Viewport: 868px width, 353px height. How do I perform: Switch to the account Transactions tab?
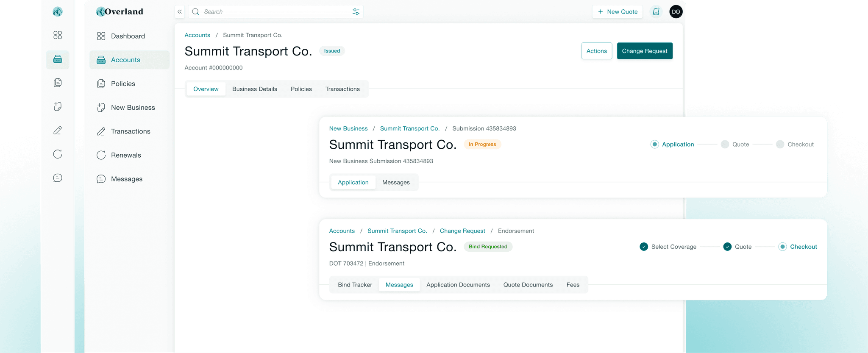(x=342, y=89)
